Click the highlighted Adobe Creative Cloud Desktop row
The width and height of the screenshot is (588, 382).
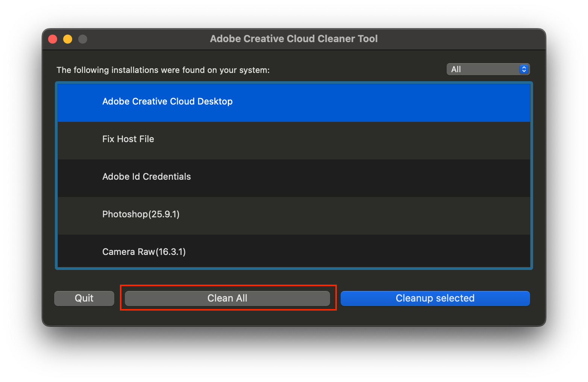coord(167,102)
